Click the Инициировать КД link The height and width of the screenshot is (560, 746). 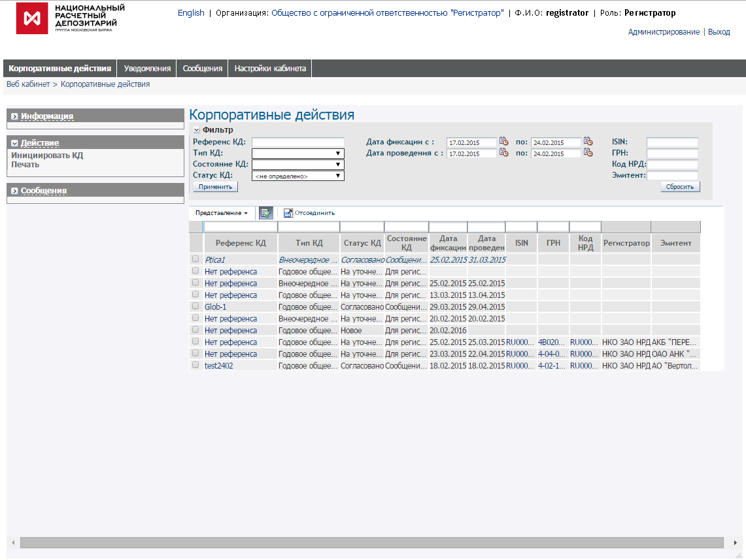click(x=47, y=156)
